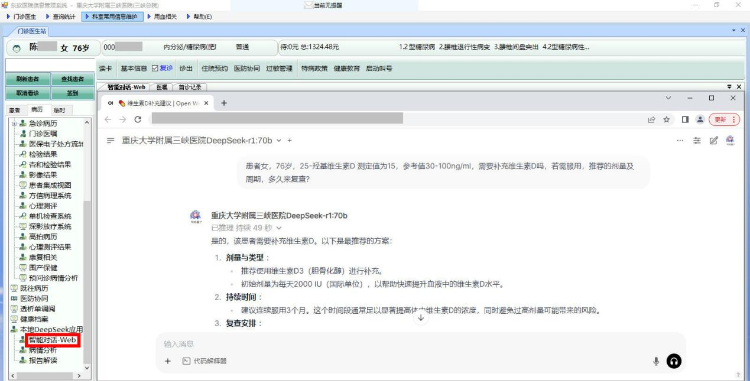Viewport: 750px width, 381px height.
Task: Reload the browser page
Action: click(138, 120)
